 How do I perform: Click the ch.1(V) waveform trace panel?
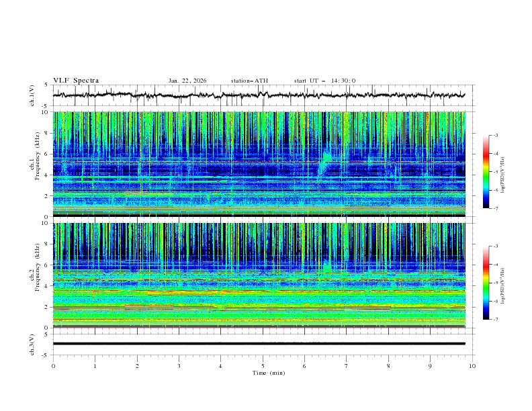(264, 95)
